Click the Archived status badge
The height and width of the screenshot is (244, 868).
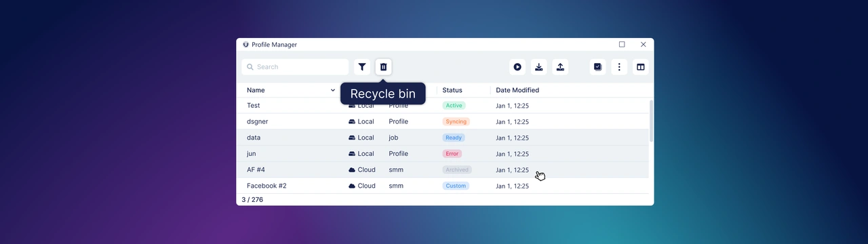coord(457,170)
